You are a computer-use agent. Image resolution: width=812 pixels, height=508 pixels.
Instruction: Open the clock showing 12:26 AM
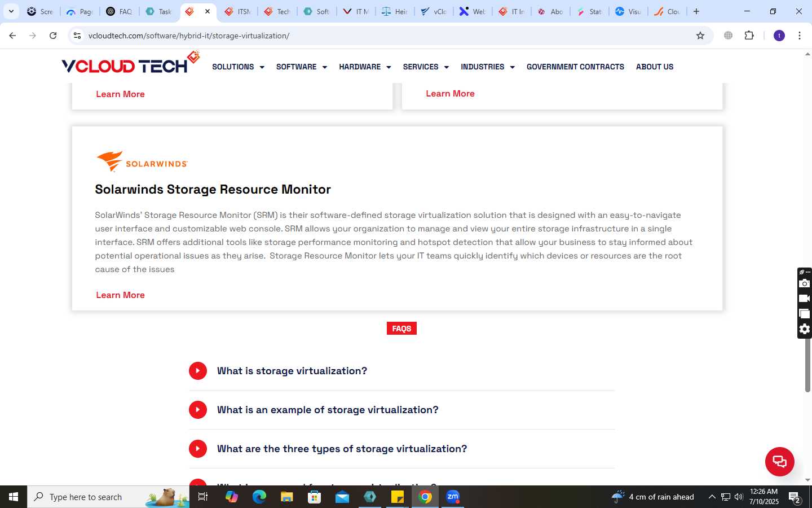point(764,497)
